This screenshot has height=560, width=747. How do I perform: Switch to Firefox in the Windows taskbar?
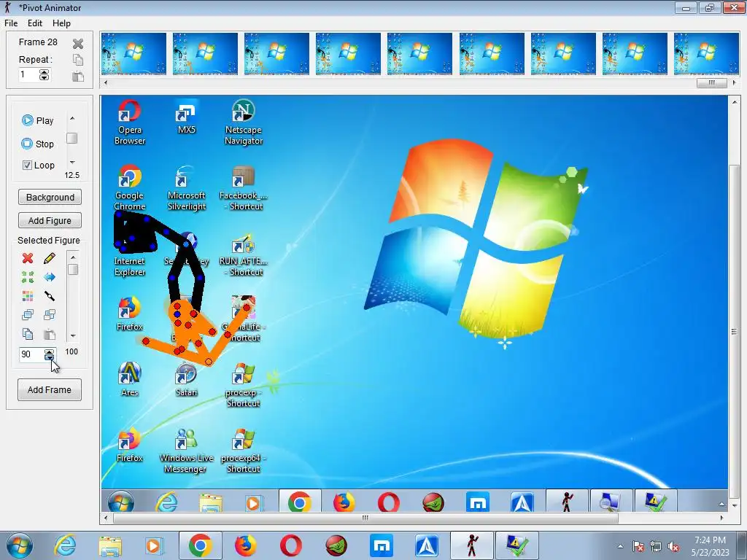click(245, 545)
